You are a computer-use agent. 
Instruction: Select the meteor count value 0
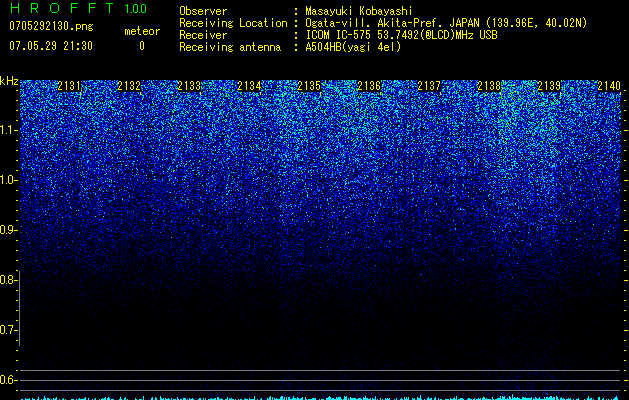142,46
